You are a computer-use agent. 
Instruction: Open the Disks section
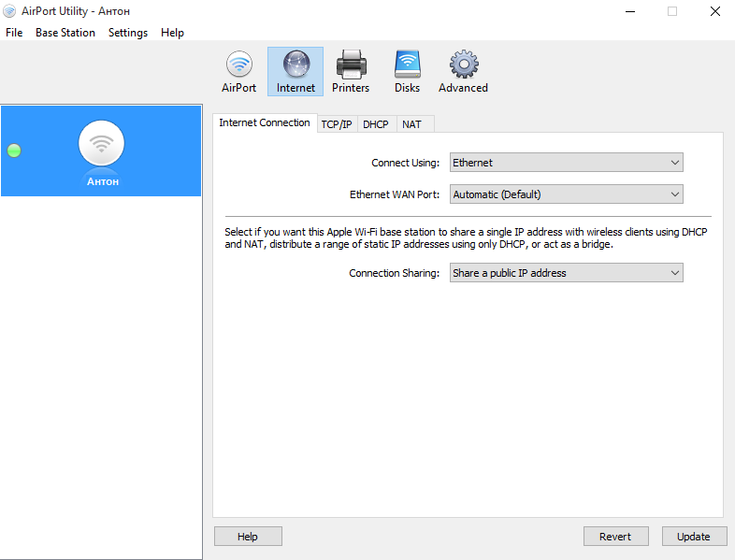click(407, 72)
